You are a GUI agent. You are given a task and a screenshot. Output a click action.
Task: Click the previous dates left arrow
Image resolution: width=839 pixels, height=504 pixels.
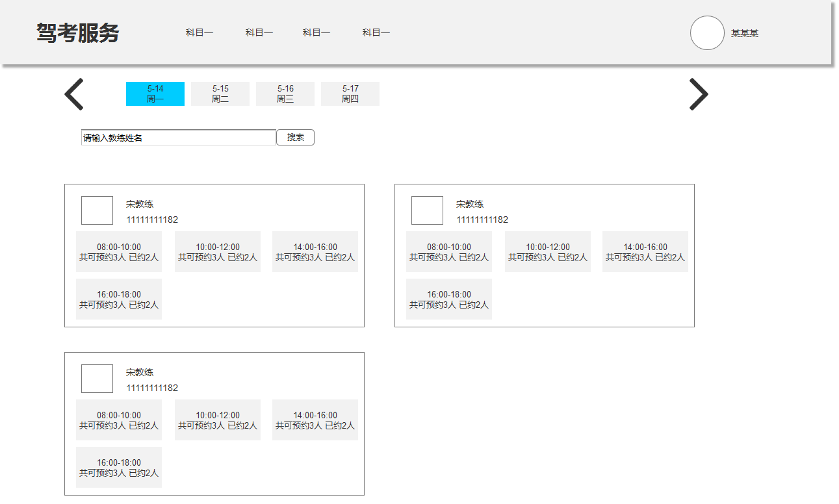(x=74, y=94)
